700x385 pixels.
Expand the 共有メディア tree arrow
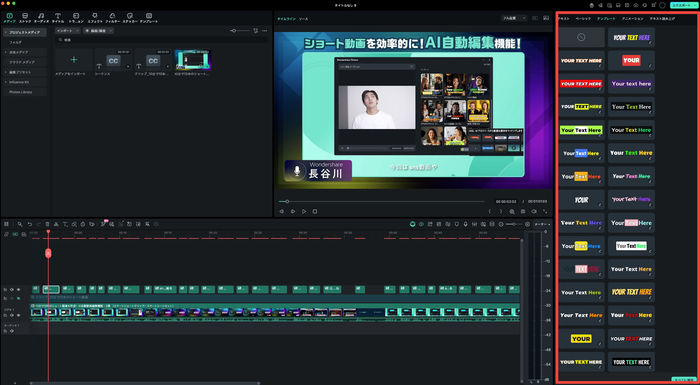(6, 52)
